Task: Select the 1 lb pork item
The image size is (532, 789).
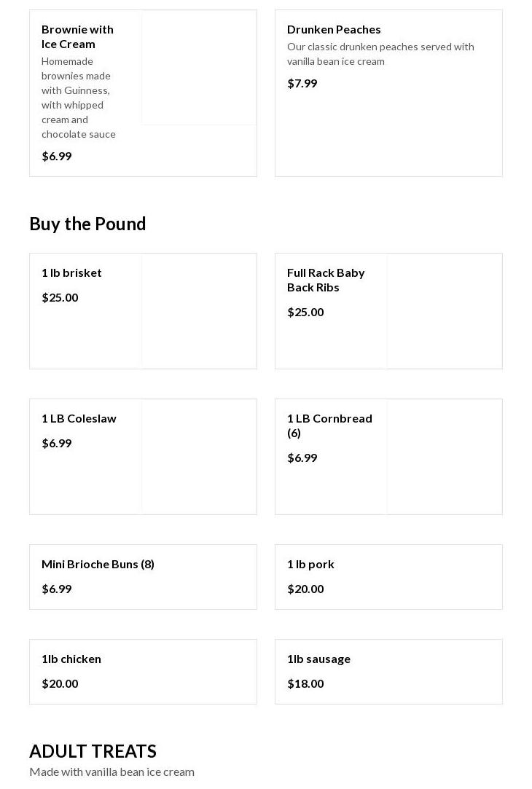Action: click(x=310, y=564)
